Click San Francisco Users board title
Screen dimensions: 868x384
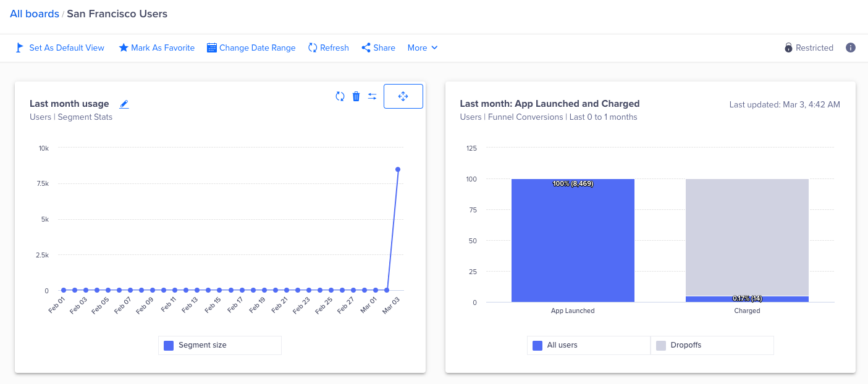117,14
